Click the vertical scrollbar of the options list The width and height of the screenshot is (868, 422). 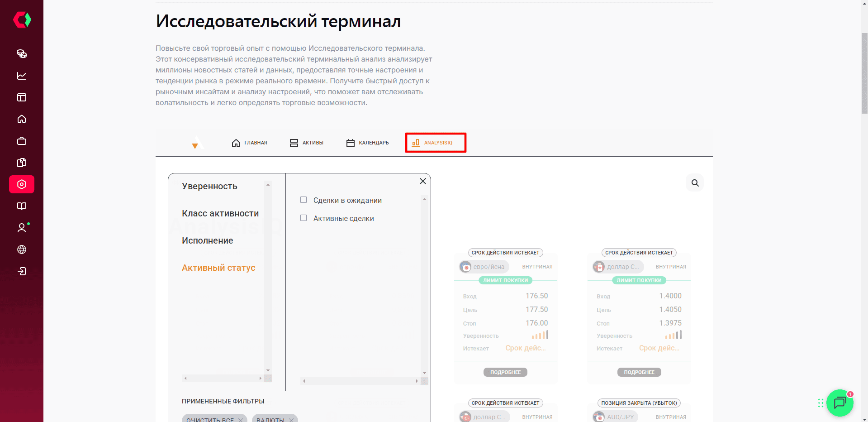pyautogui.click(x=424, y=285)
